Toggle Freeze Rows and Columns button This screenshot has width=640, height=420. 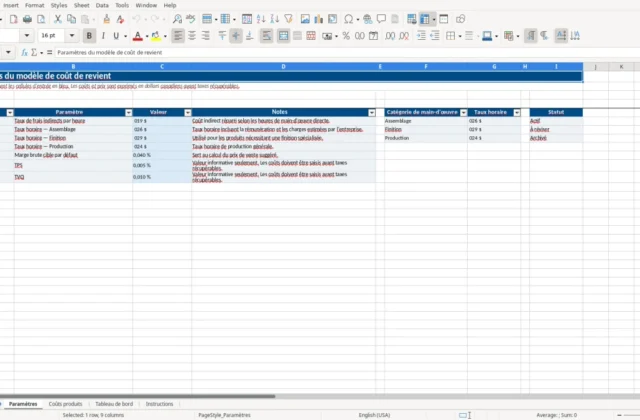425,19
